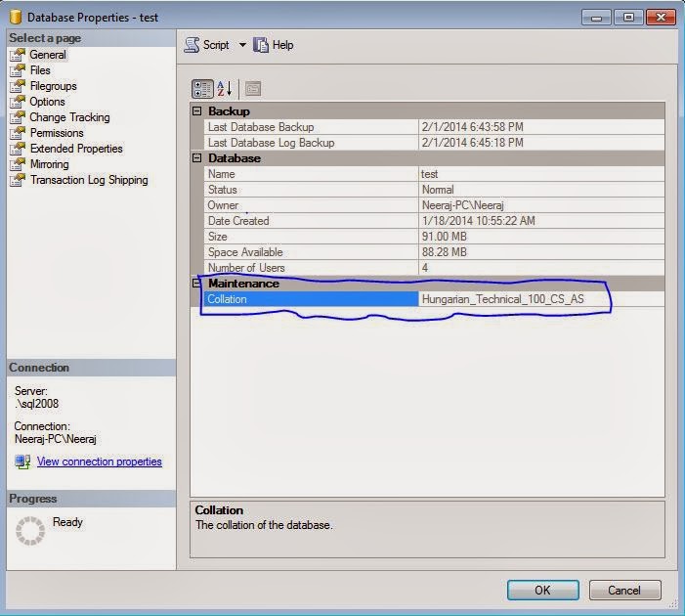Click the 88.28 MB space available value

444,252
